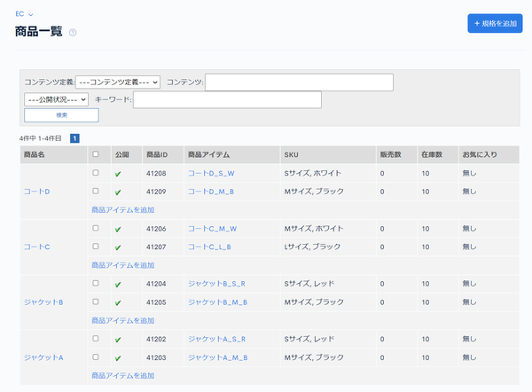
Task: Click the green published checkmark for 41207
Action: (118, 247)
